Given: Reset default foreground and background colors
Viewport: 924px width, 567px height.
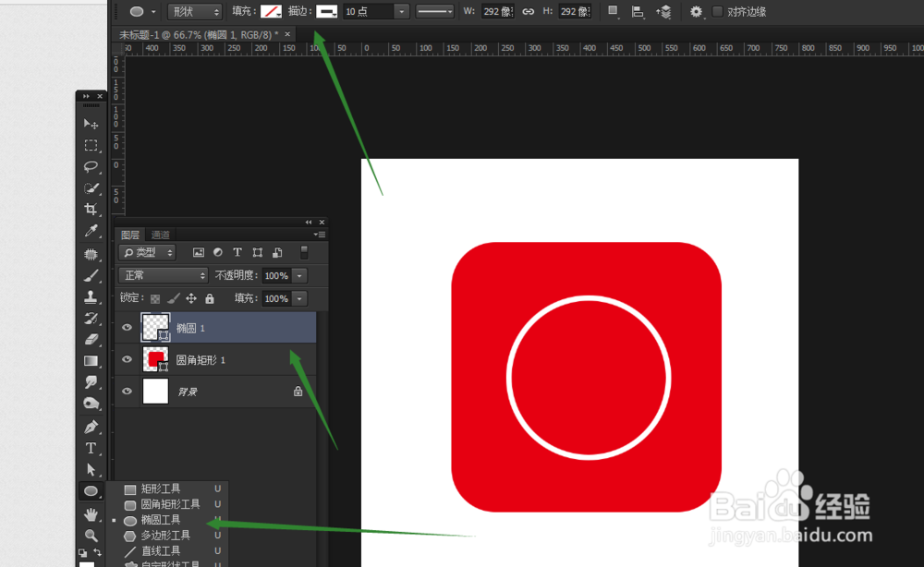Looking at the screenshot, I should pos(83,553).
